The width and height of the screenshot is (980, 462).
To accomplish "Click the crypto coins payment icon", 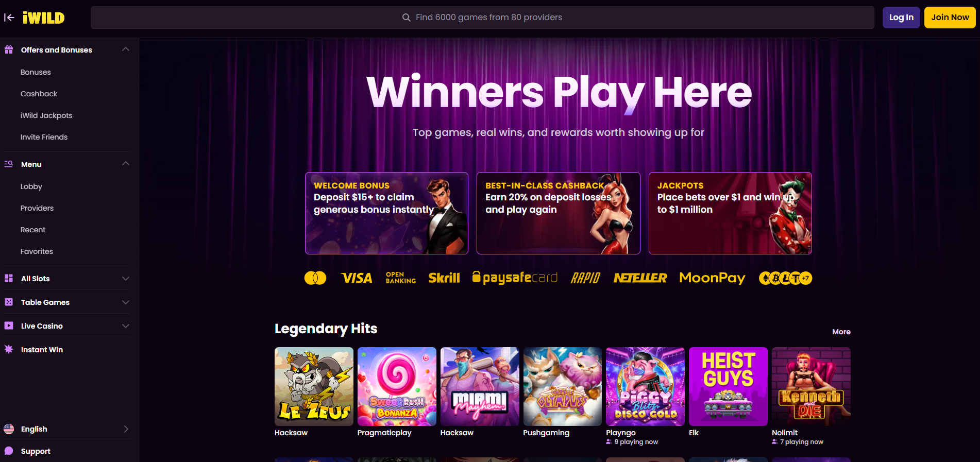I will (785, 278).
